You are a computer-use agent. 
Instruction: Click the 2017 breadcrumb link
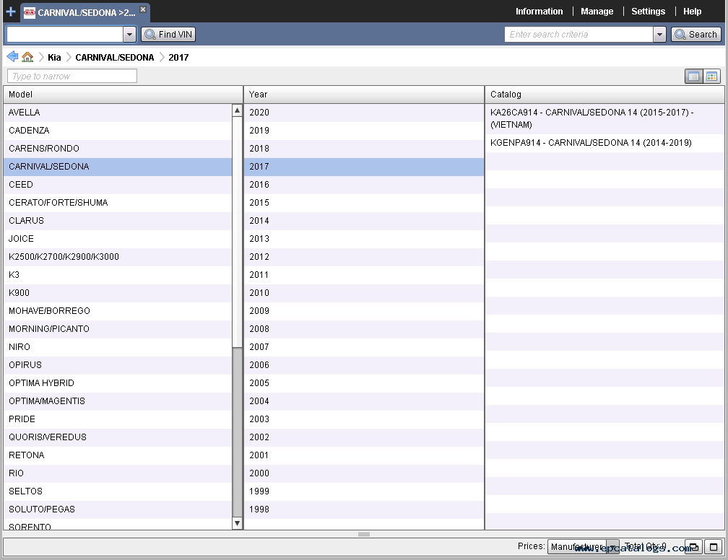point(178,58)
